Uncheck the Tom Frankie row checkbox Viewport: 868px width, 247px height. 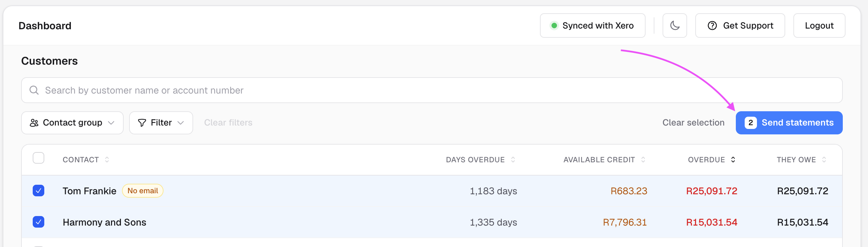(38, 191)
